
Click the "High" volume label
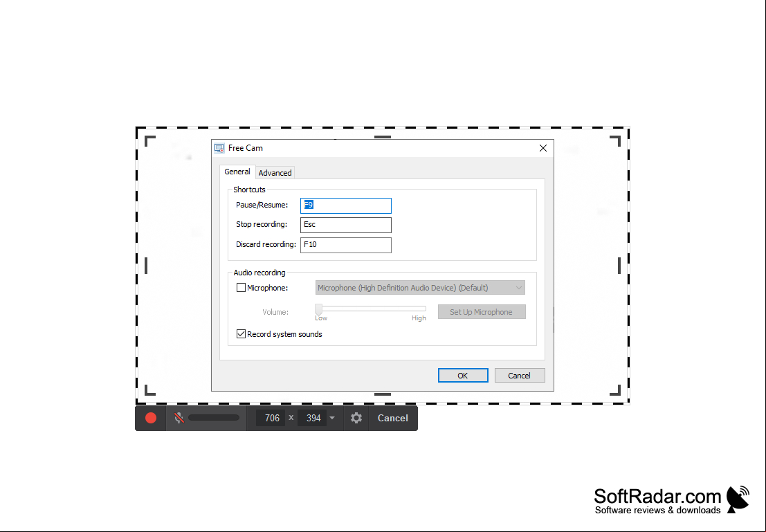[419, 318]
